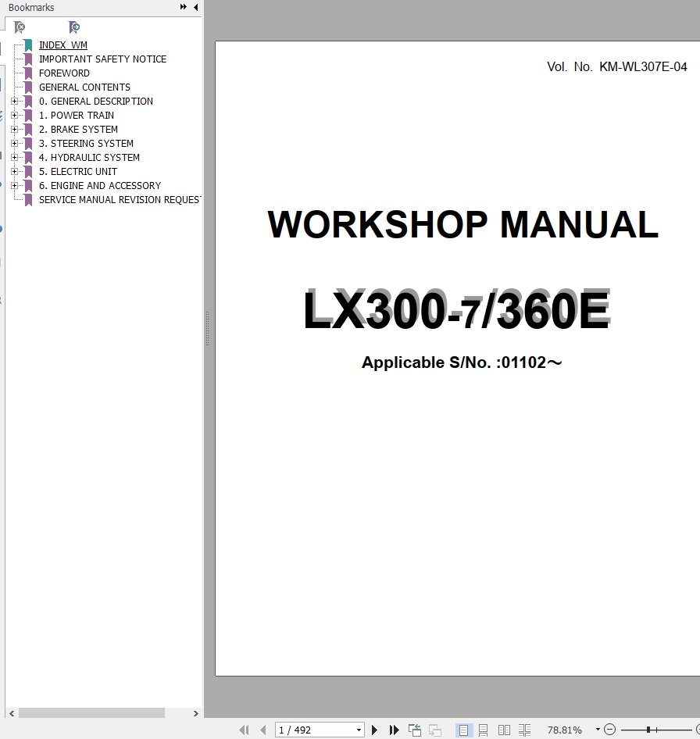Image resolution: width=700 pixels, height=739 pixels.
Task: Open the zoom level dropdown arrow
Action: (x=598, y=730)
